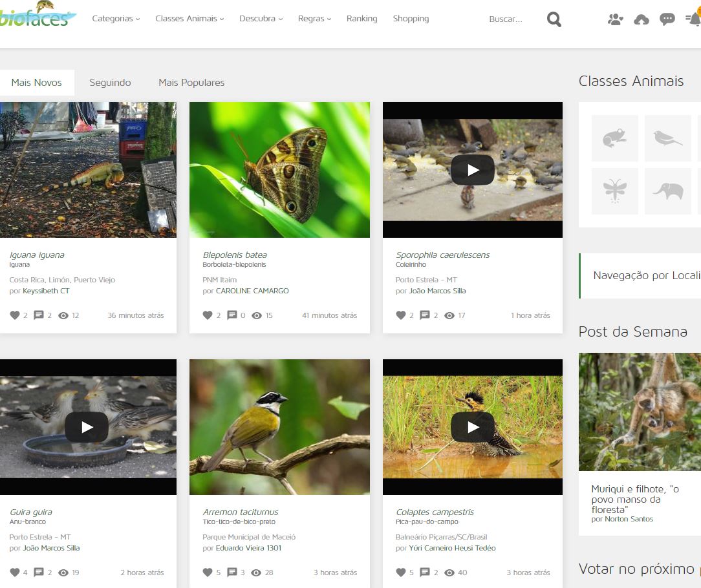The height and width of the screenshot is (588, 701).
Task: Like the Iguana iguana post heart
Action: tap(15, 315)
